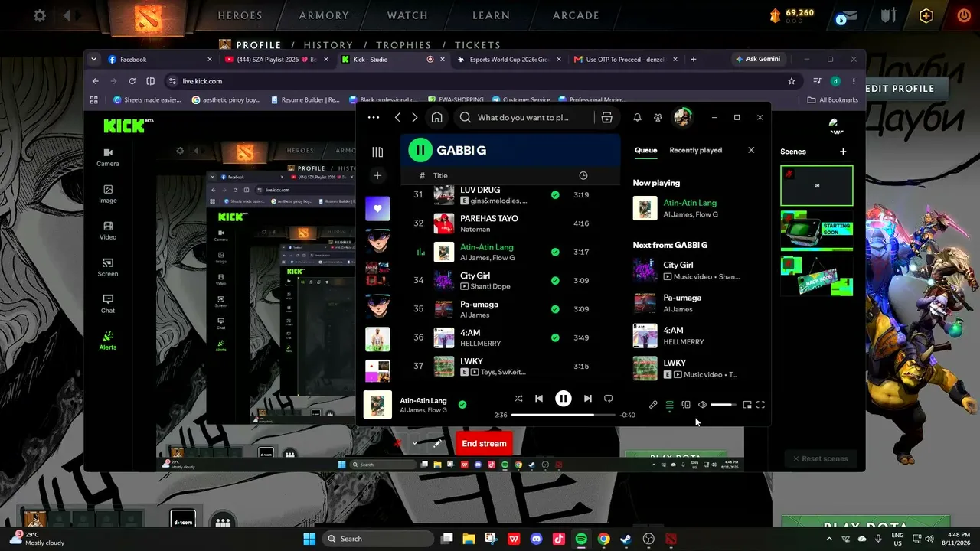The height and width of the screenshot is (551, 980).
Task: Open the Camera source in Kick Studio
Action: click(x=108, y=157)
